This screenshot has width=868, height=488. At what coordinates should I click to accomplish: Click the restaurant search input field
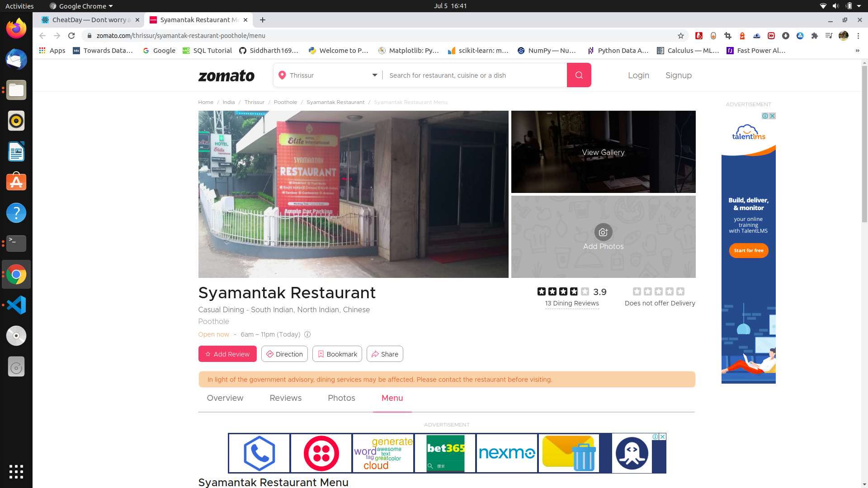(x=475, y=75)
